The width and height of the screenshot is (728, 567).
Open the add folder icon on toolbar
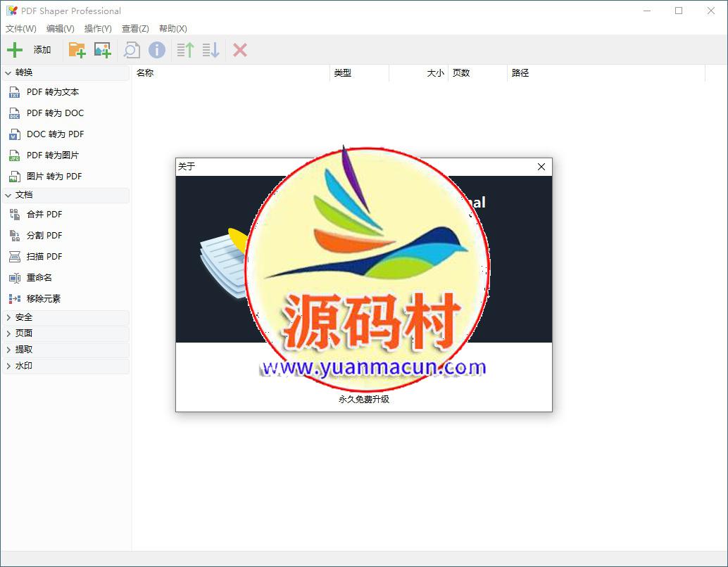(76, 49)
